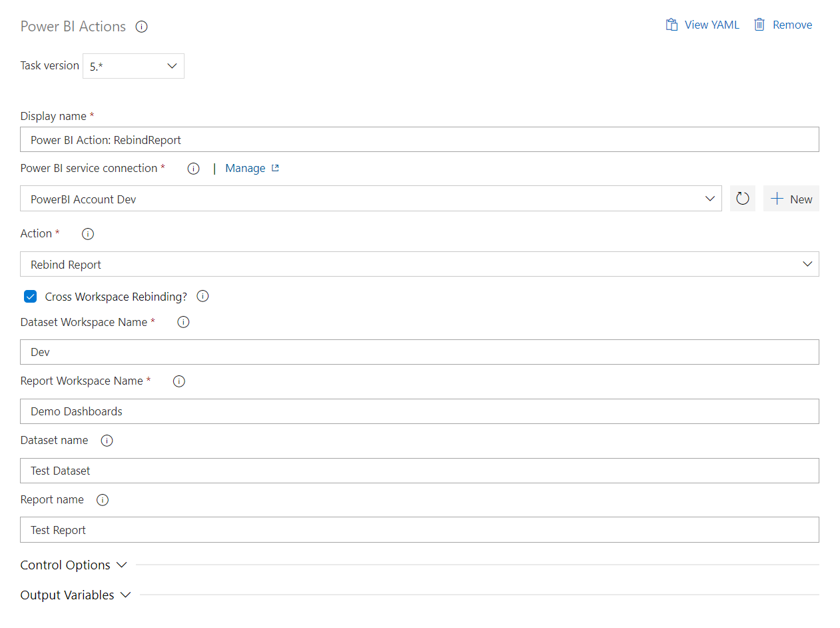Screen dimensions: 840x628
Task: Open the Manage connections link
Action: [x=245, y=168]
